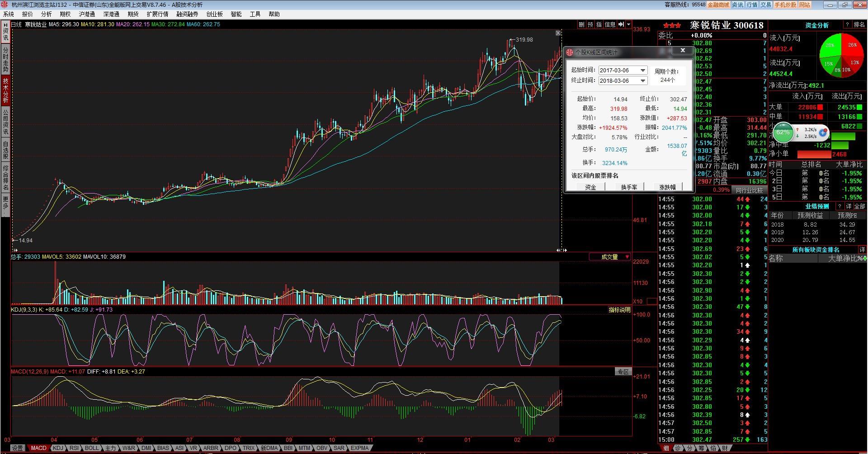
Task: Expand chart toolbar dropdown arrow
Action: tap(628, 24)
